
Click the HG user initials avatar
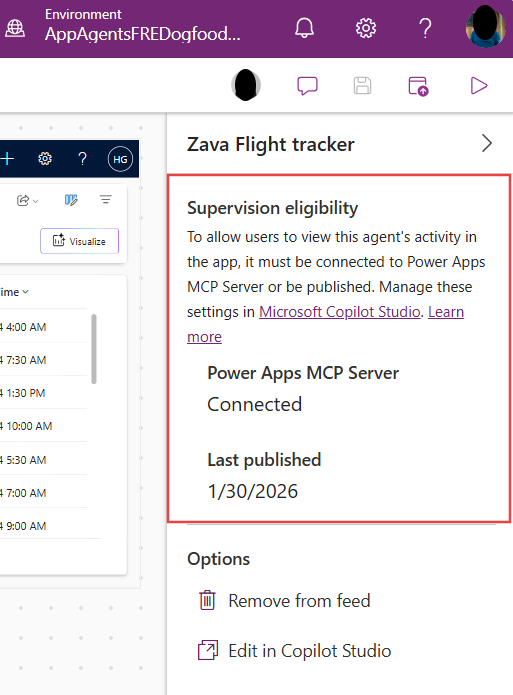tap(120, 159)
